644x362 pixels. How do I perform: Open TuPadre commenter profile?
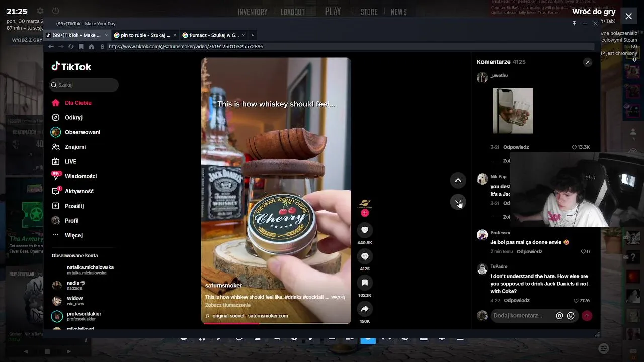point(499,267)
